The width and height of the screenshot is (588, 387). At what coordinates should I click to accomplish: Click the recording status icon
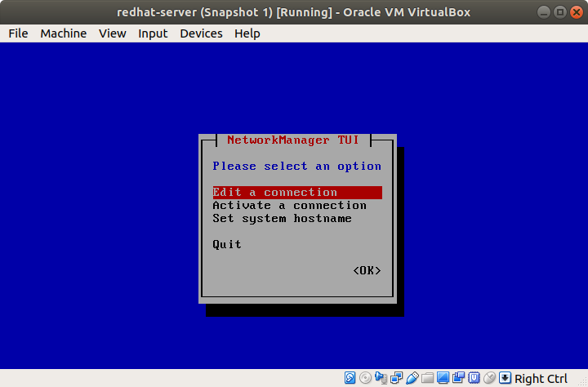(x=458, y=378)
